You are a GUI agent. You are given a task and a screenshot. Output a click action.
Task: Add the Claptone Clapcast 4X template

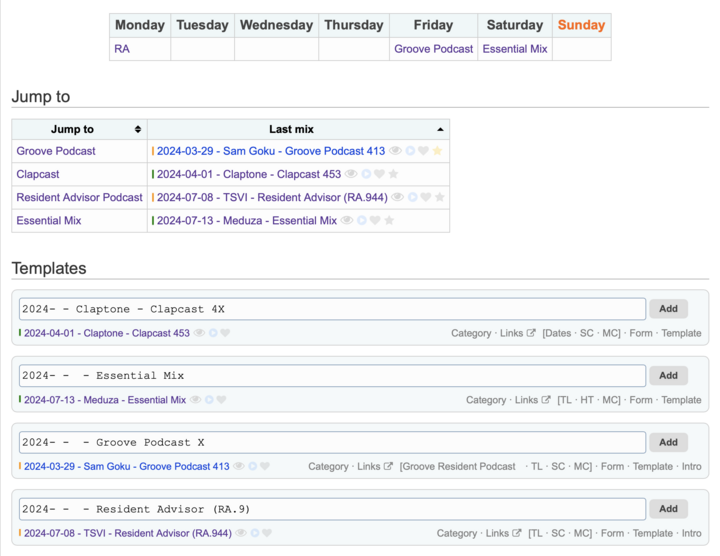pos(668,309)
